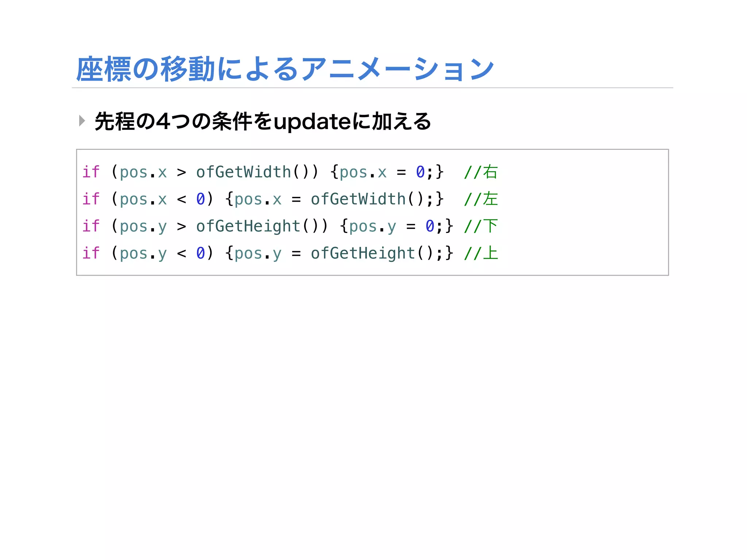The width and height of the screenshot is (747, 560).
Task: Click the blue 0 in the //右 line
Action: coord(420,172)
